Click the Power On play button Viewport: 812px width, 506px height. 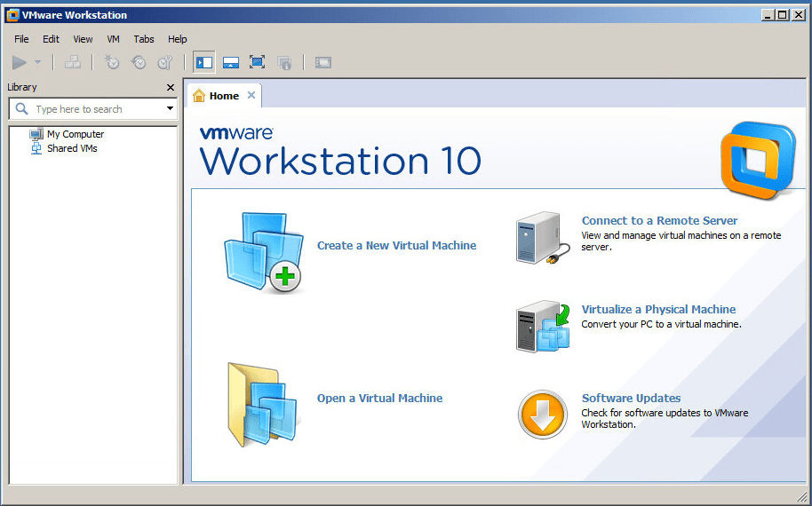[20, 63]
